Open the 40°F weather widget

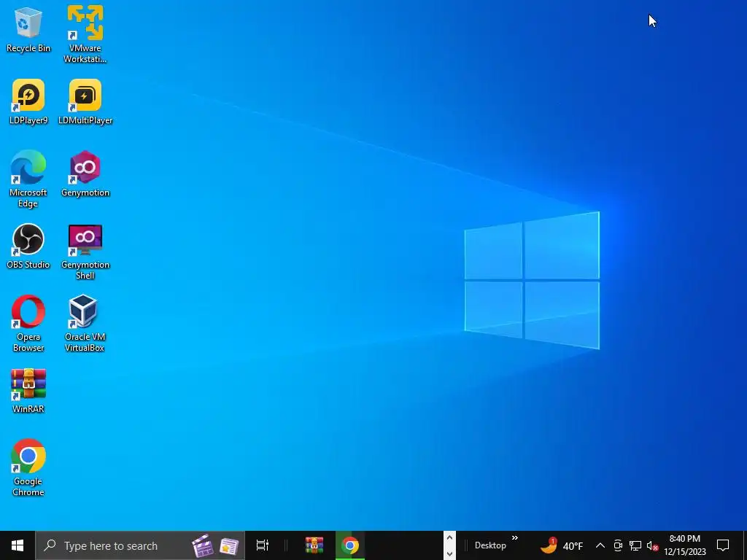(562, 545)
